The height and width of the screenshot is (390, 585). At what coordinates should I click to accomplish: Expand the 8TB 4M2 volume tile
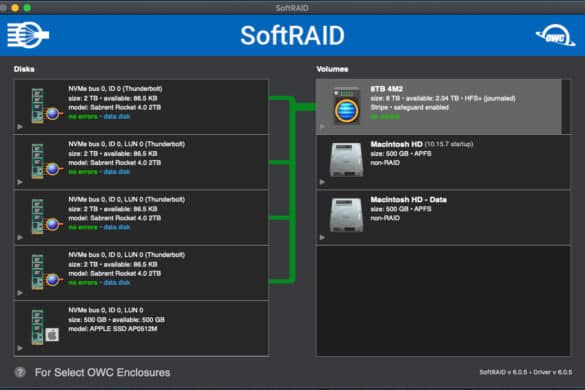click(322, 127)
